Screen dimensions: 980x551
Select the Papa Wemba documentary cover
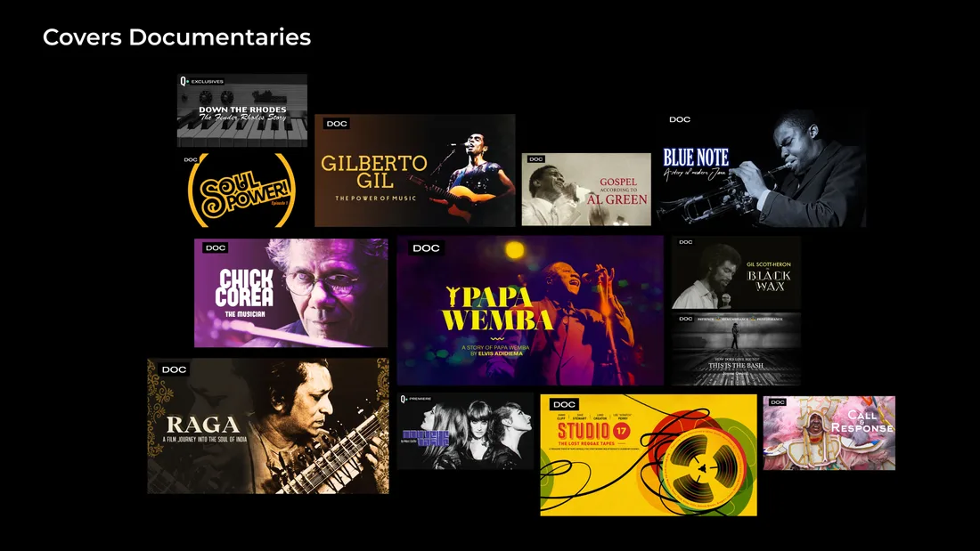[x=530, y=311]
